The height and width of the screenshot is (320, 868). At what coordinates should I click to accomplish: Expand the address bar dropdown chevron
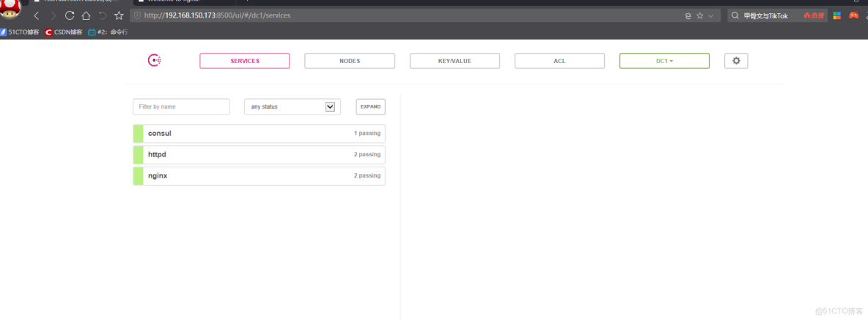click(x=711, y=16)
